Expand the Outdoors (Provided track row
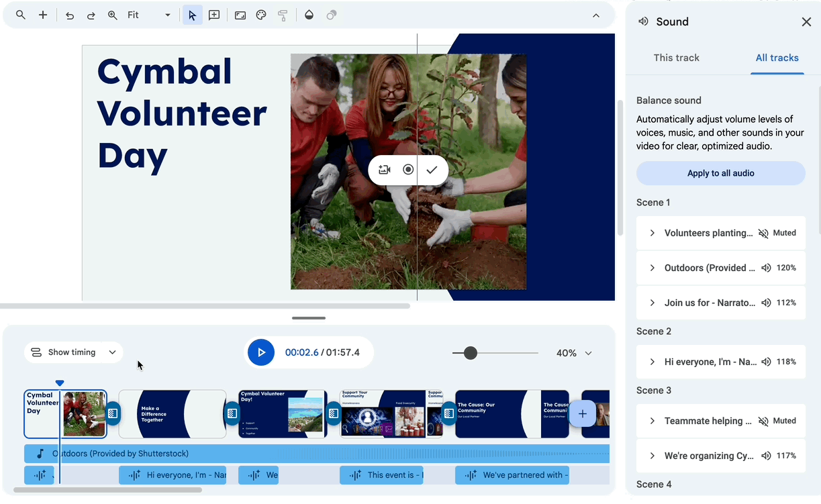 [x=652, y=268]
